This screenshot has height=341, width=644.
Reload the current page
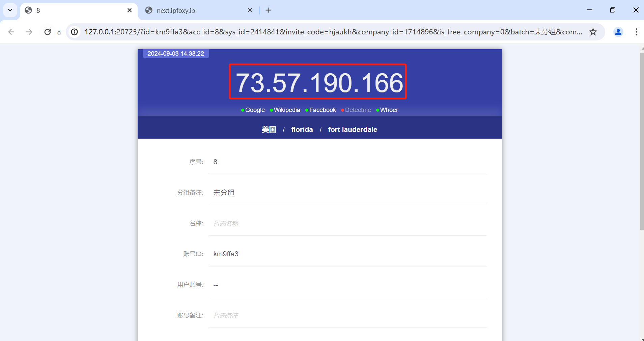48,32
